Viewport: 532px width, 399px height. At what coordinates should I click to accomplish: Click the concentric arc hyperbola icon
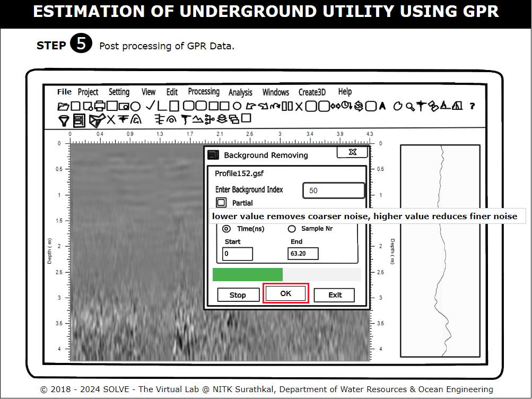coord(171,119)
